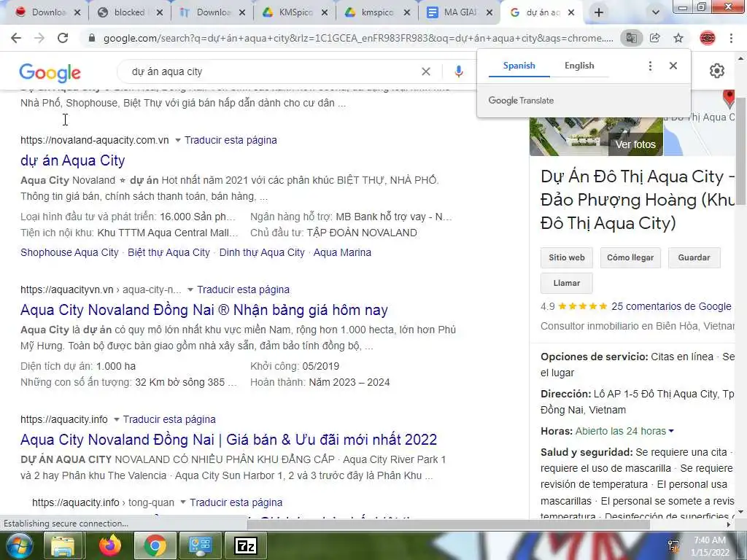Switch to Chrome taskbar button

click(x=155, y=545)
